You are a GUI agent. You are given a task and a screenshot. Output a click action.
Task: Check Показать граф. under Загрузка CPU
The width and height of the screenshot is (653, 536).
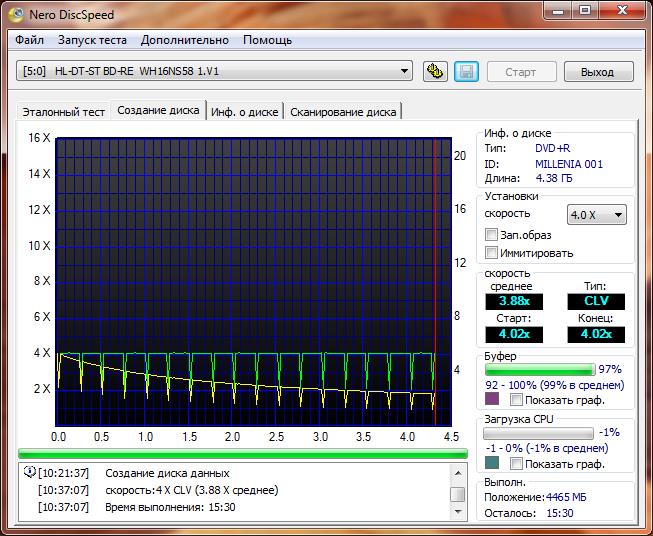pos(516,463)
